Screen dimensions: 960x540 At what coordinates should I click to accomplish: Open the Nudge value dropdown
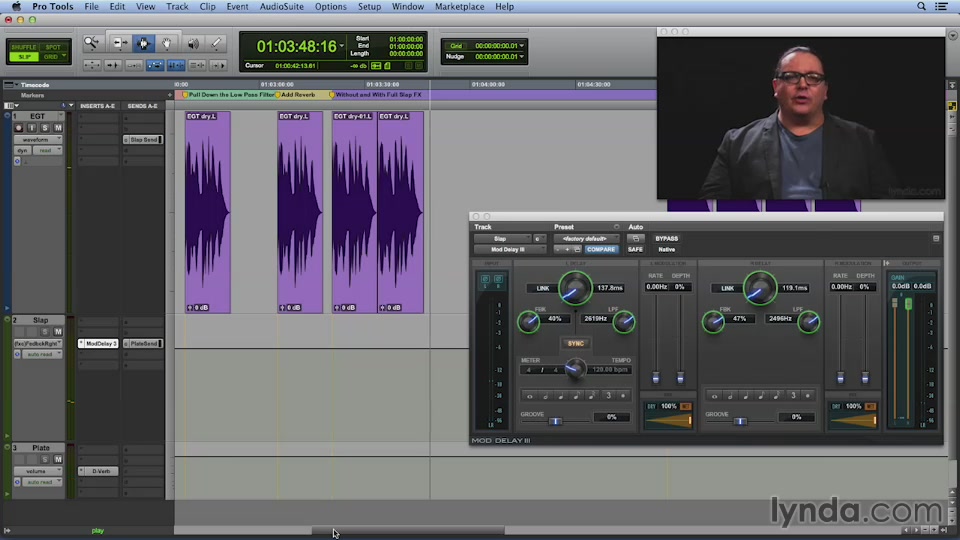coord(522,56)
